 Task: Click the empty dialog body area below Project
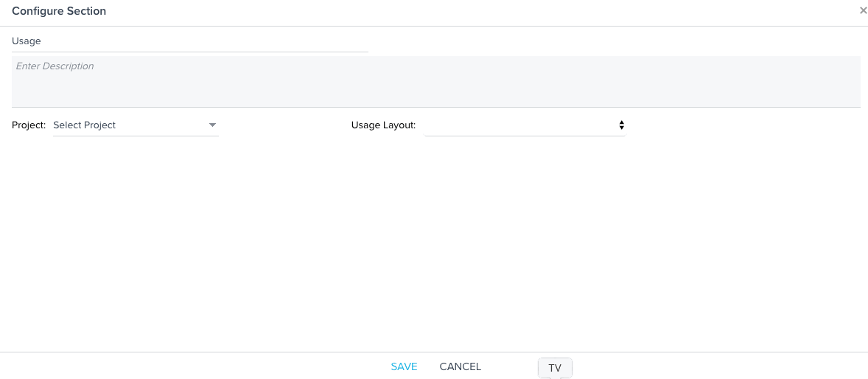tap(434, 244)
